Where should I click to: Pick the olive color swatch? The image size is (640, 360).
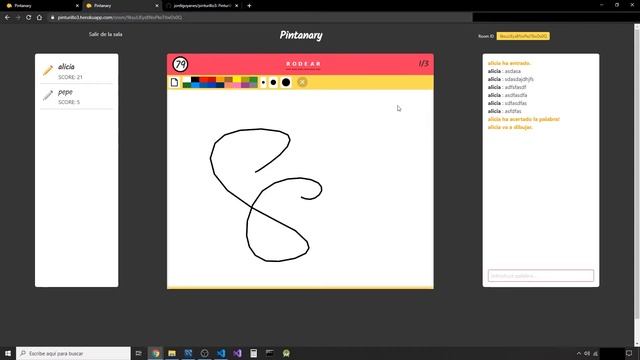[x=245, y=80]
